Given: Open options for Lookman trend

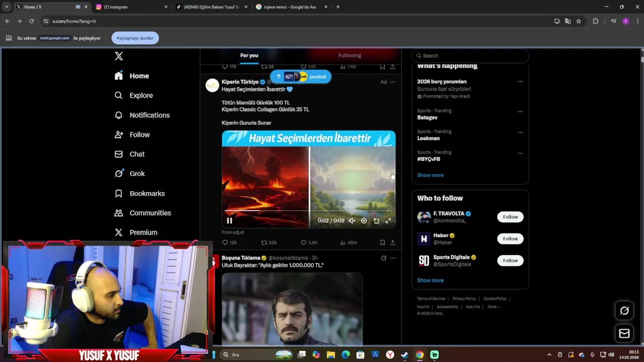Looking at the screenshot, I should click(x=520, y=133).
